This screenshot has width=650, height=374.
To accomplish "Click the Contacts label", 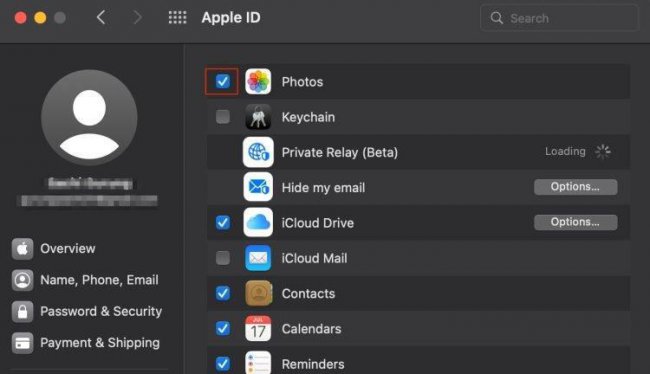I will coord(308,294).
